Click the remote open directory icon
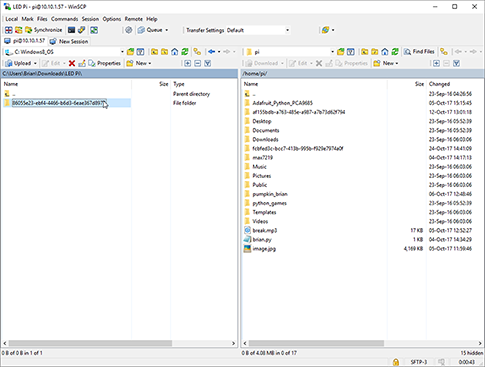 [341, 52]
